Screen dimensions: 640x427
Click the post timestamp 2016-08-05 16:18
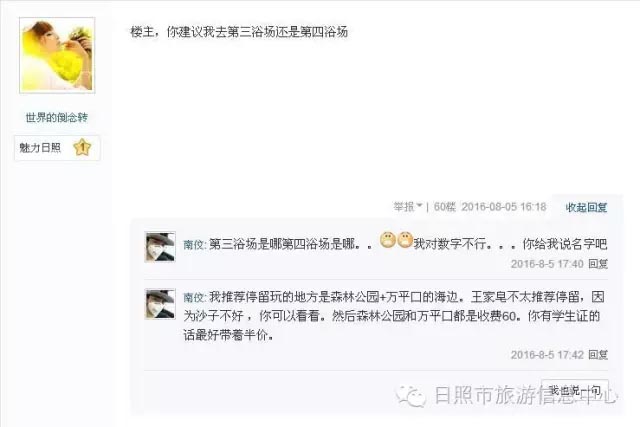(504, 207)
